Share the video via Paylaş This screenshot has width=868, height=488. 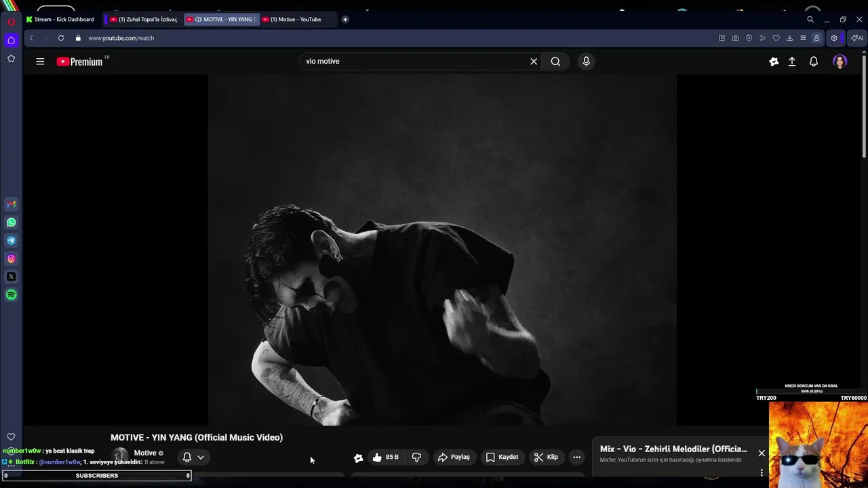tap(454, 457)
